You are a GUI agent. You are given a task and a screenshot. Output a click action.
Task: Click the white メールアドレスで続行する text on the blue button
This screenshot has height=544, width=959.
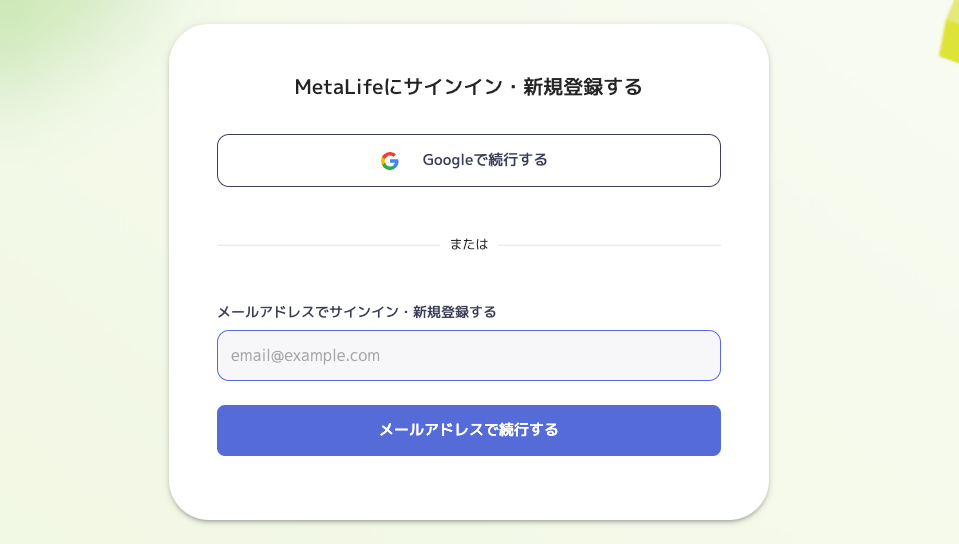coord(468,430)
